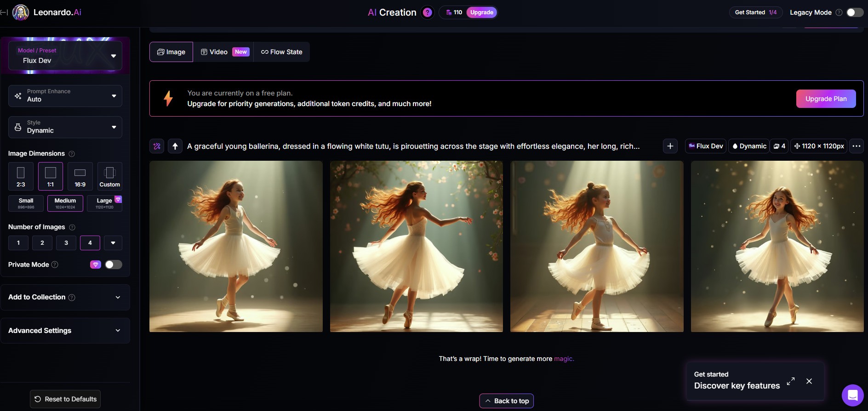The width and height of the screenshot is (868, 411).
Task: Click the up arrow reuse prompt icon
Action: [x=175, y=146]
